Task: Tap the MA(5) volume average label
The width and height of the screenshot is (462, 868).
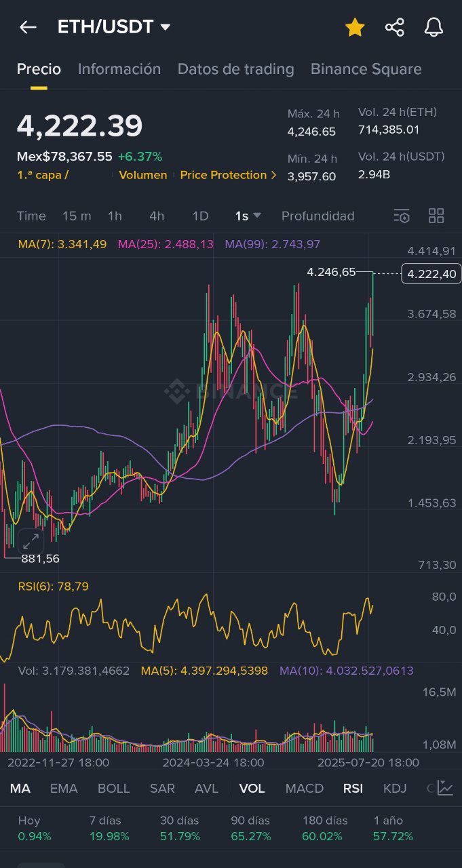Action: (x=204, y=671)
